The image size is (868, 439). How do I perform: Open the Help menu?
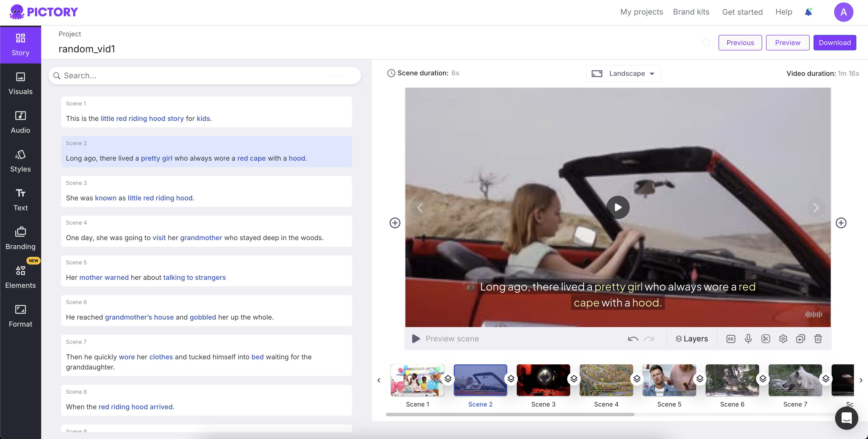click(784, 12)
